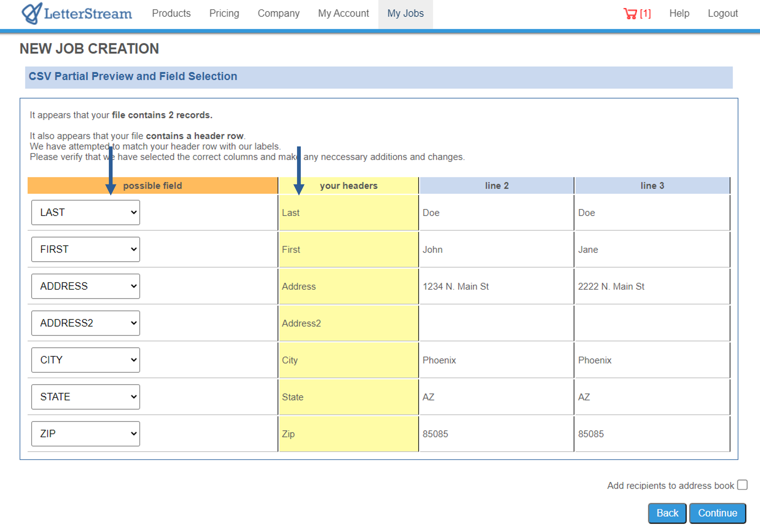This screenshot has width=760, height=532.
Task: Open the LAST field dropdown
Action: (x=86, y=212)
